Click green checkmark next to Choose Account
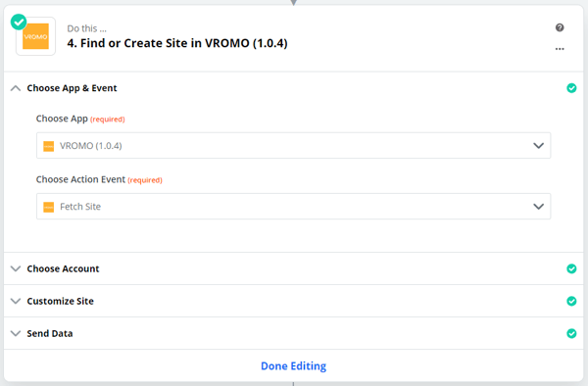This screenshot has height=386, width=588. (571, 268)
